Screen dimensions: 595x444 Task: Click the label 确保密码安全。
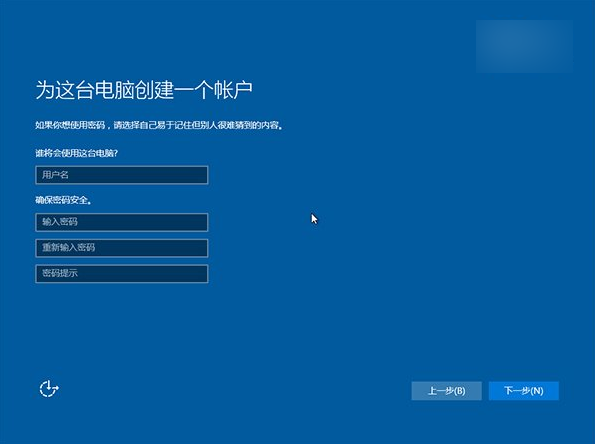click(x=63, y=200)
